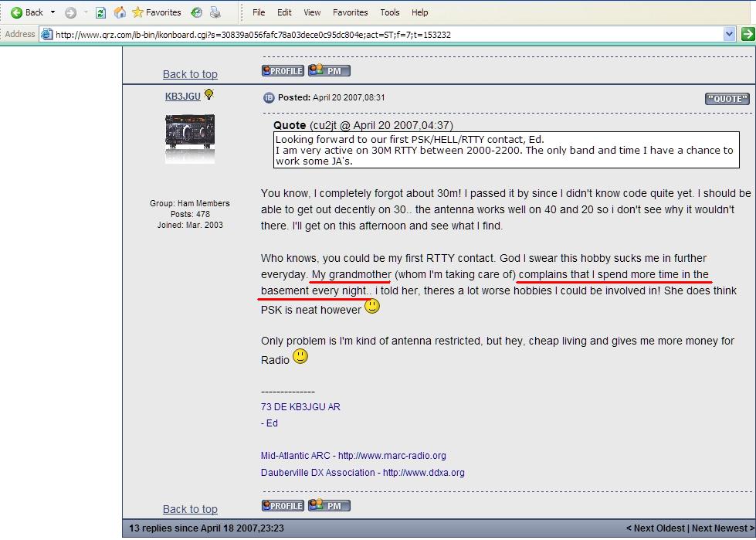Open the Edit menu
Image resolution: width=756 pixels, height=540 pixels.
click(284, 12)
